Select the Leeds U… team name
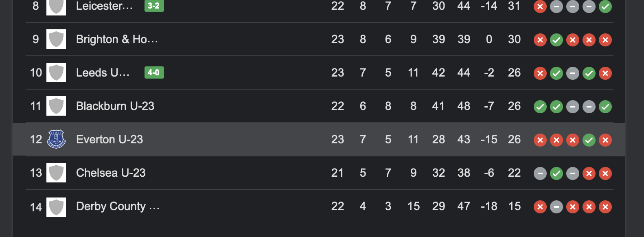 click(103, 72)
